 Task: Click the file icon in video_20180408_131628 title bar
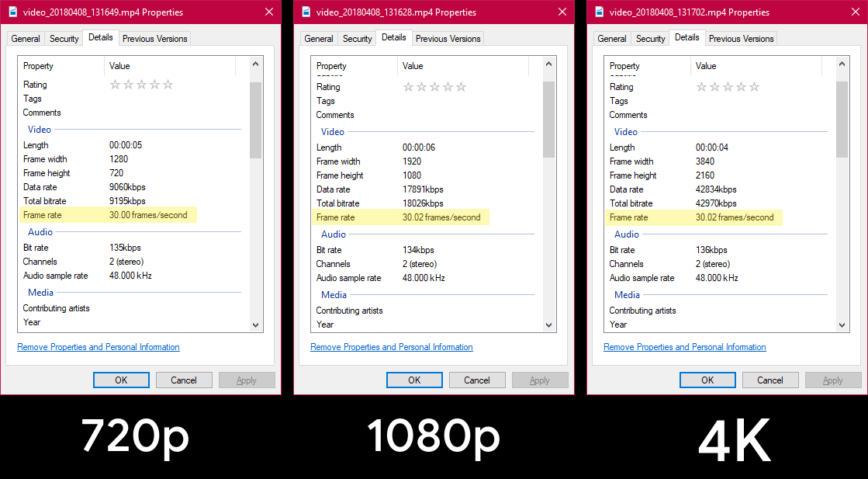pos(306,12)
